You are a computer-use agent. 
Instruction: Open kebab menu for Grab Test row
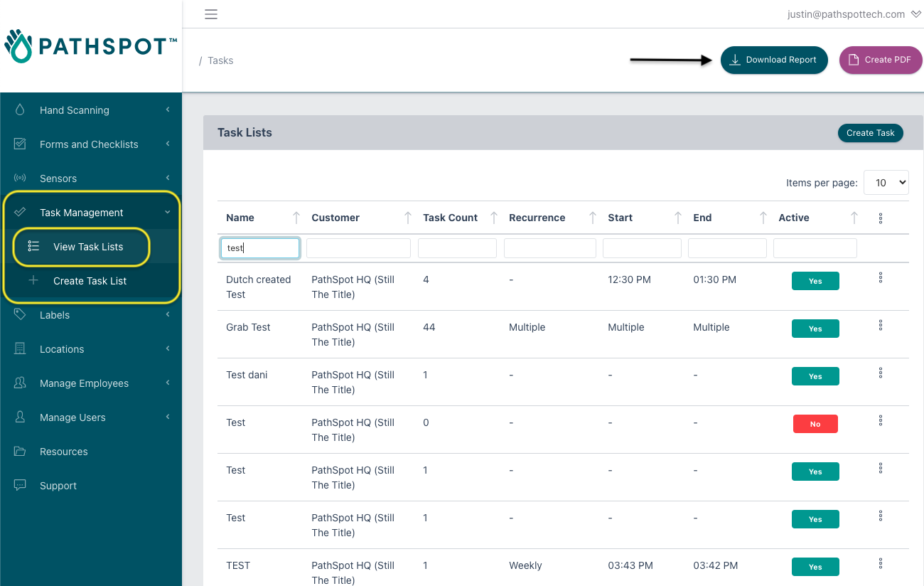881,325
